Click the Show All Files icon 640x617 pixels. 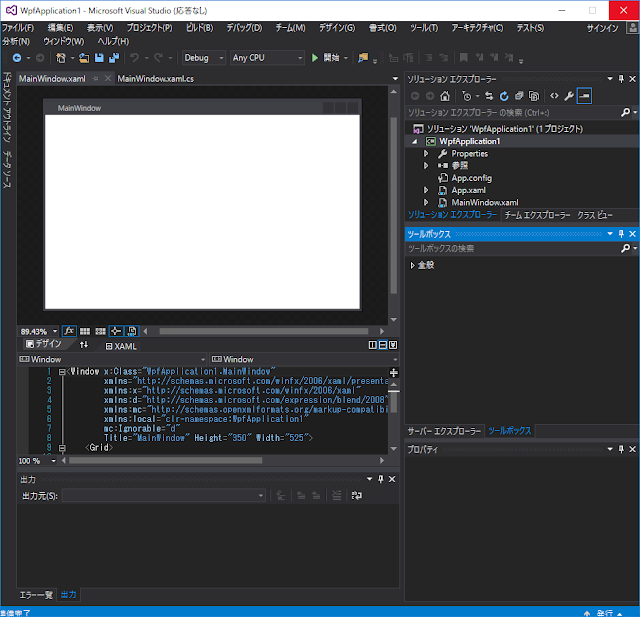(534, 96)
